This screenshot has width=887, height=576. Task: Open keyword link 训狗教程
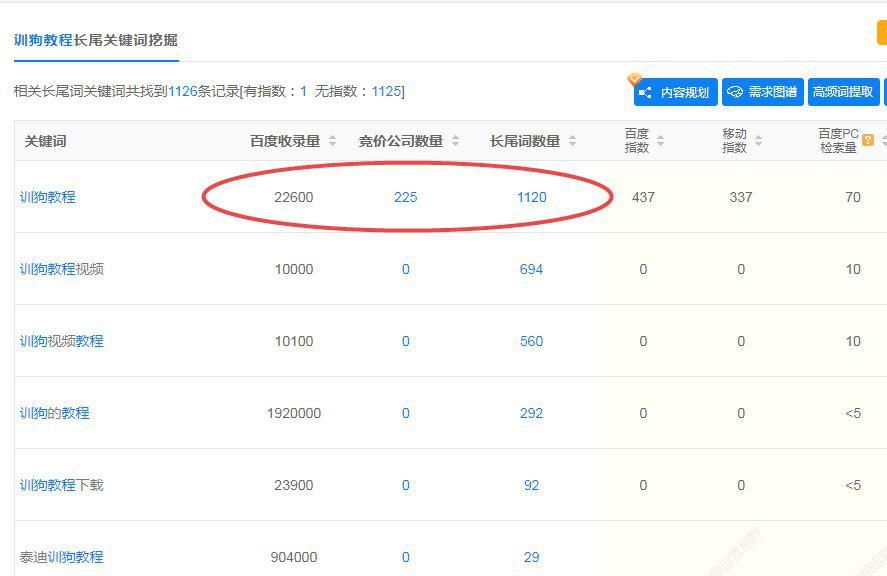[x=48, y=197]
